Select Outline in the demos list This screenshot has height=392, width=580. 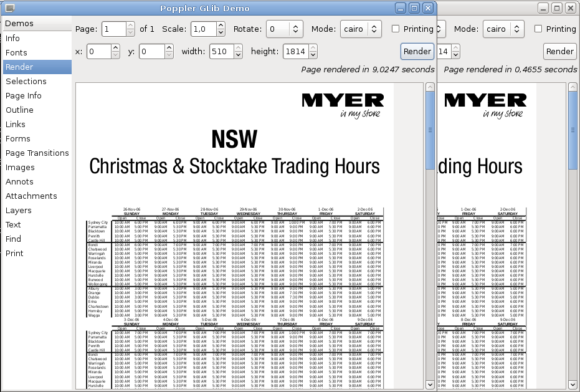pyautogui.click(x=37, y=110)
